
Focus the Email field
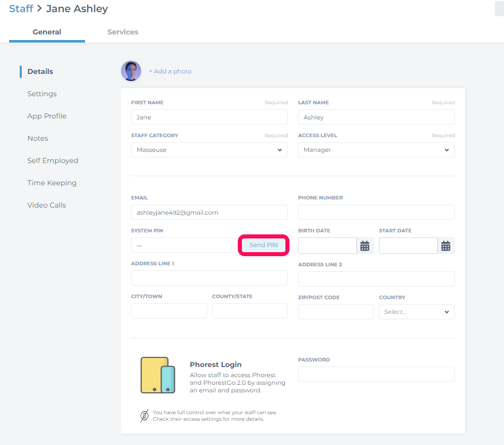point(209,212)
